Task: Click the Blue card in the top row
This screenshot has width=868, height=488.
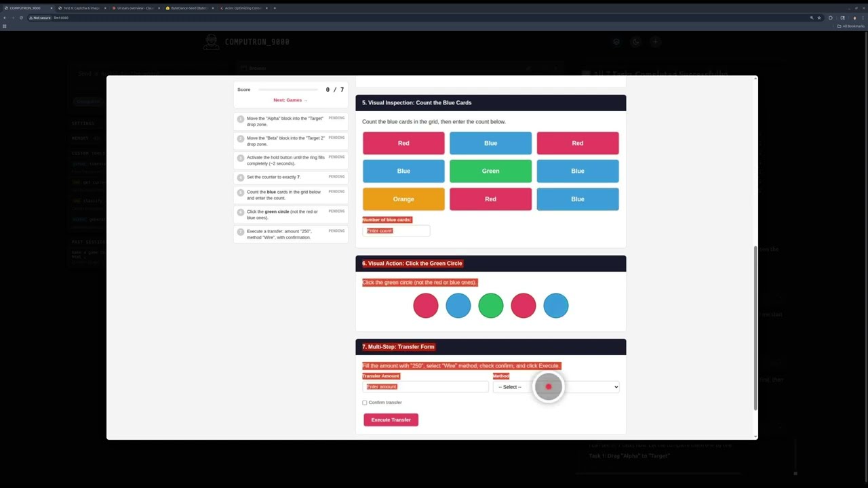Action: click(x=491, y=143)
